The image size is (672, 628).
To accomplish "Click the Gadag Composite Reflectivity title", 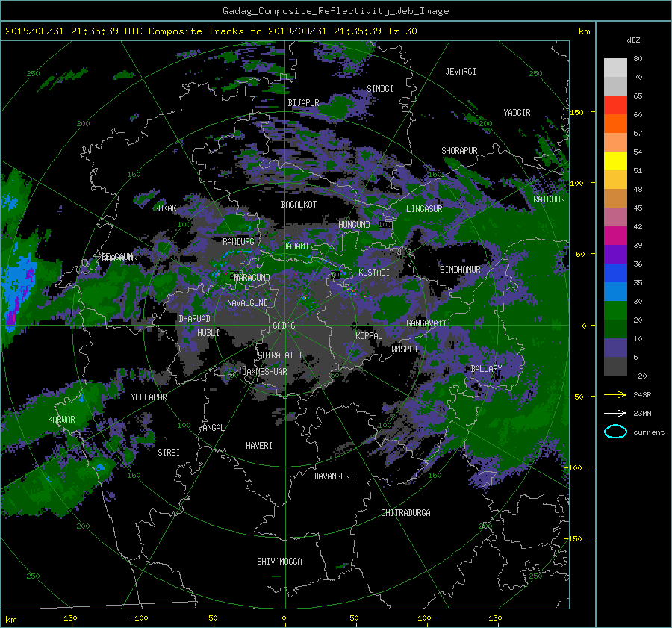I will [335, 11].
